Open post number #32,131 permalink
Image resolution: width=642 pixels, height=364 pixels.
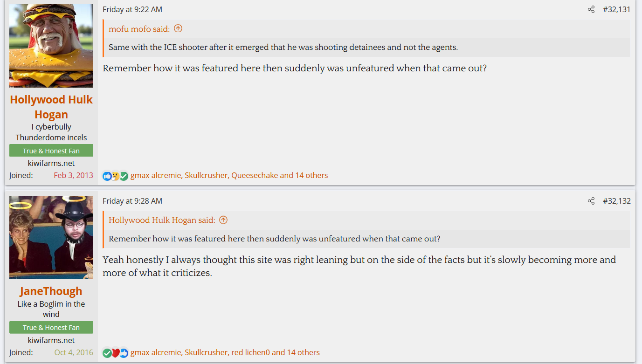(616, 9)
